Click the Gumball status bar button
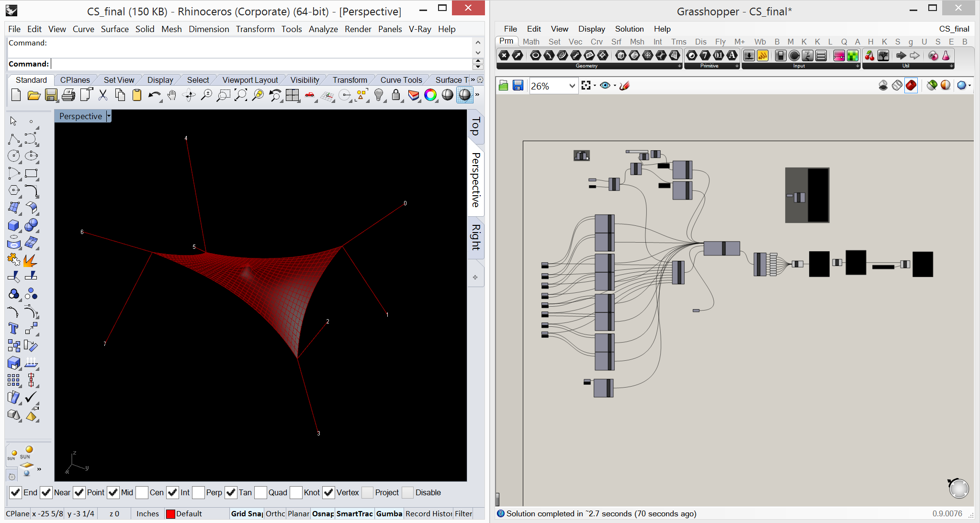The image size is (980, 523). pos(389,513)
